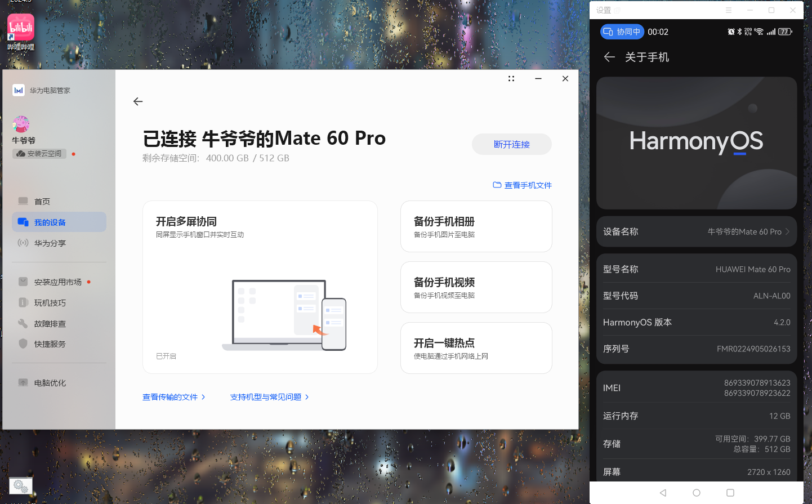This screenshot has width=812, height=504.
Task: Click the 协同中 status pill on phone
Action: point(622,32)
